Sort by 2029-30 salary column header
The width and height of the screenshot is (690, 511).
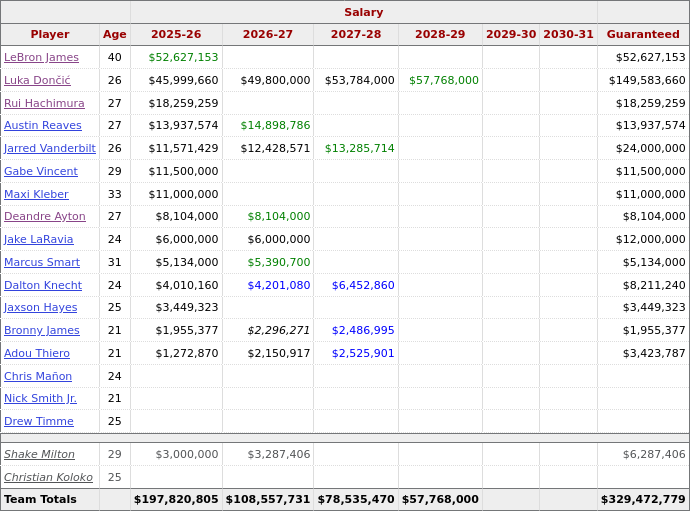511,34
